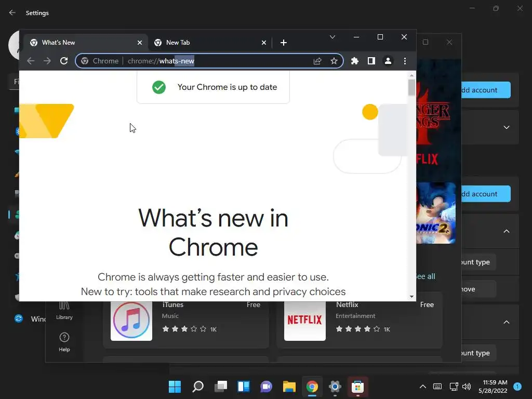Screen dimensions: 532x399
Task: Click Settings gear on taskbar
Action: [x=335, y=387]
